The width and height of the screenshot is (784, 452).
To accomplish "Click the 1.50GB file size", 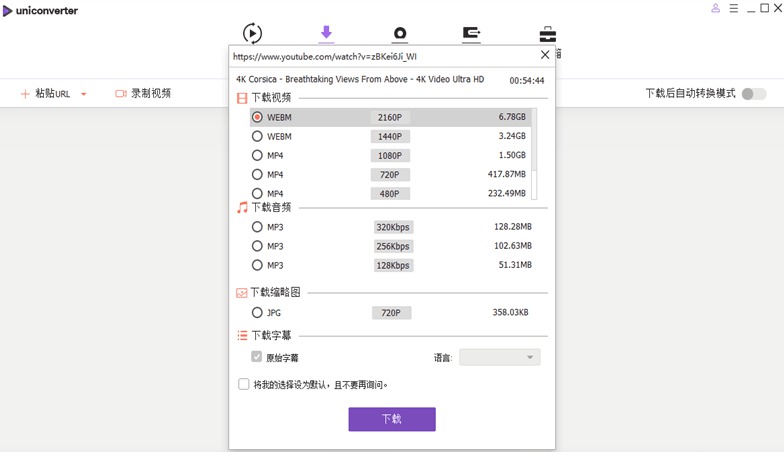I will [x=512, y=155].
